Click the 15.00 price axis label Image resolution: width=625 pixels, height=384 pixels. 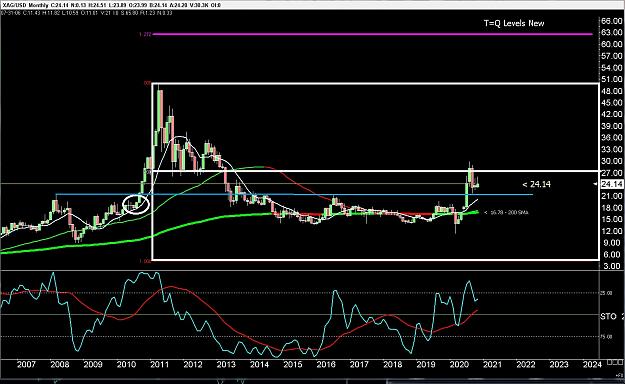tap(612, 219)
